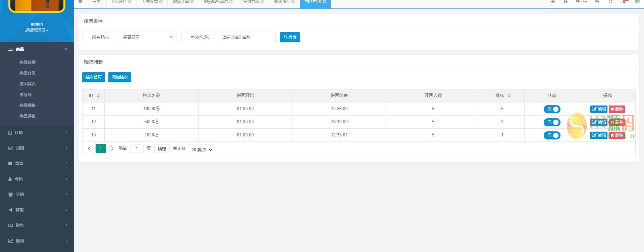This screenshot has width=644, height=252.
Task: Click the refresh icon in top bar
Action: [x=610, y=2]
